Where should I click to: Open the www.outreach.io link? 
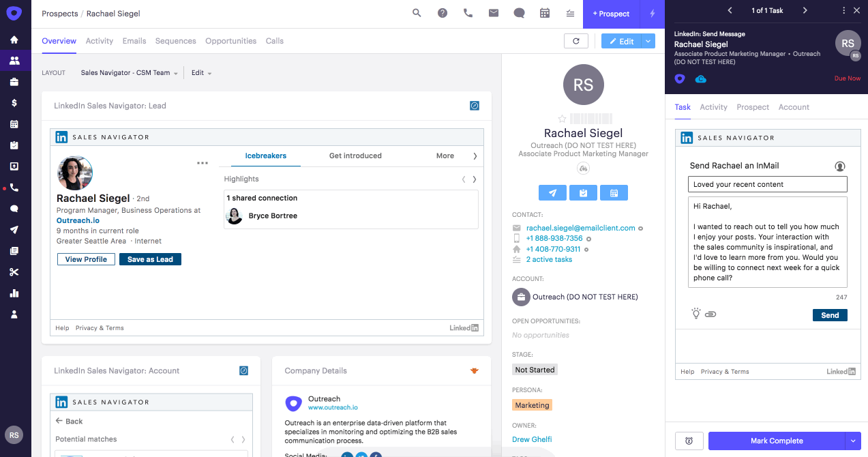(333, 407)
